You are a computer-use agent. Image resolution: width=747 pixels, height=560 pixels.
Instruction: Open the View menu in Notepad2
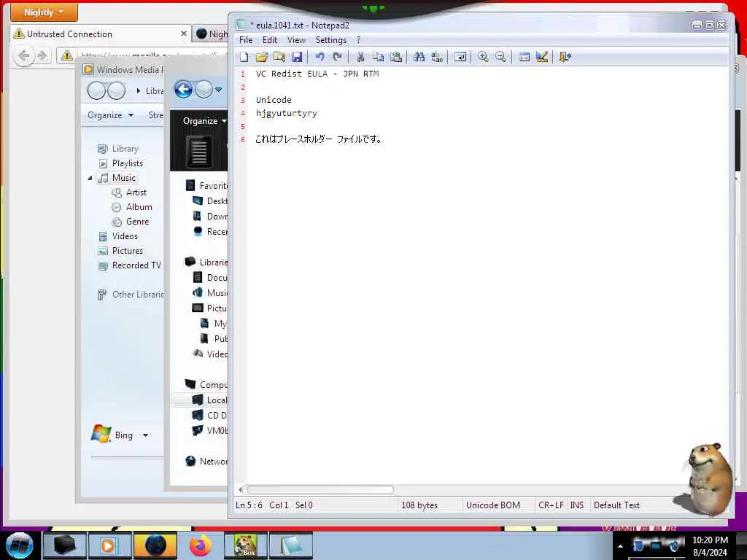click(x=296, y=40)
